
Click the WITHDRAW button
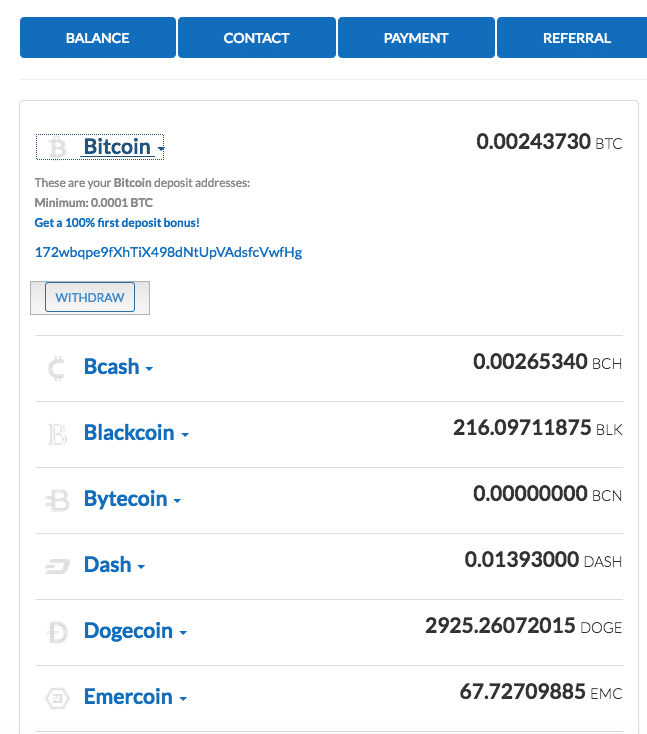90,297
